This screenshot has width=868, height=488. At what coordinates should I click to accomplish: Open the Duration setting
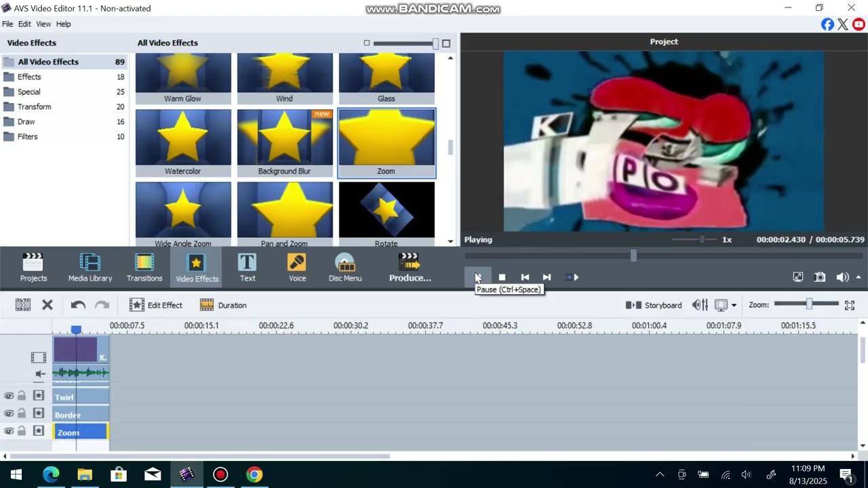point(223,305)
